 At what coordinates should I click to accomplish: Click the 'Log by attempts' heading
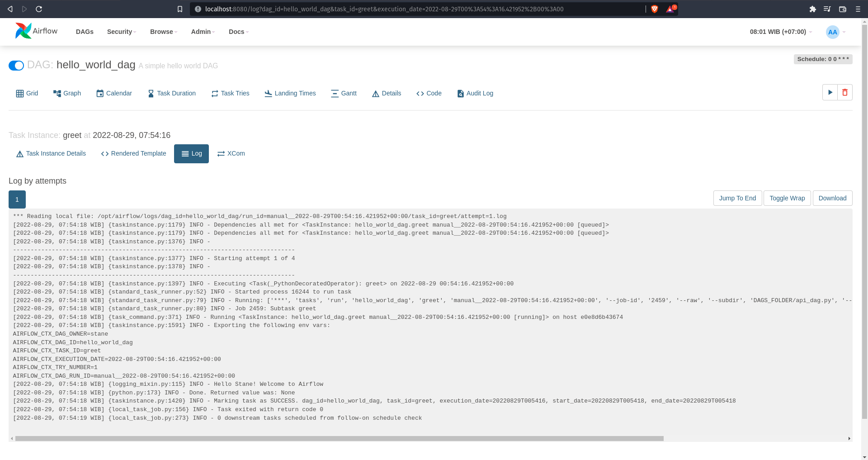coord(38,181)
